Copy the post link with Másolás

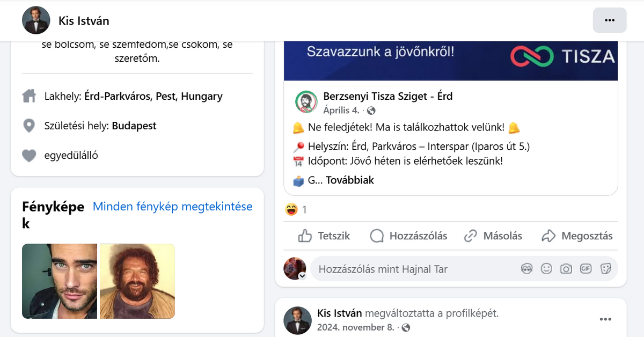click(x=493, y=236)
